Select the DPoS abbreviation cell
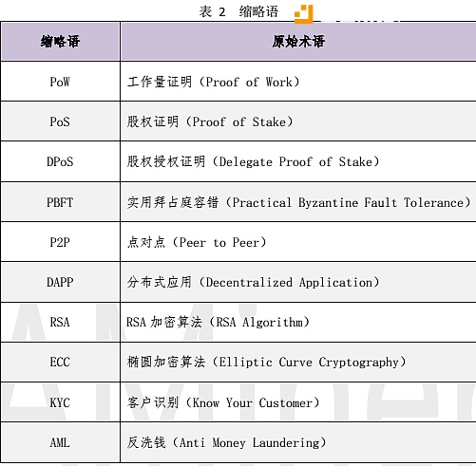The height and width of the screenshot is (466, 476). (x=60, y=161)
